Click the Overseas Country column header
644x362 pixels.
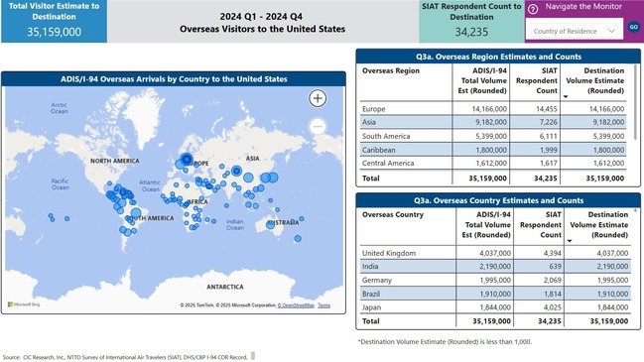[393, 214]
